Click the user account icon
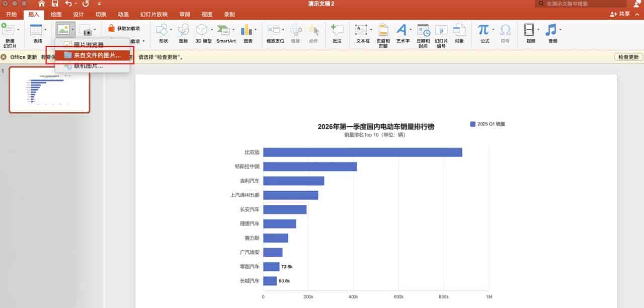 click(637, 4)
